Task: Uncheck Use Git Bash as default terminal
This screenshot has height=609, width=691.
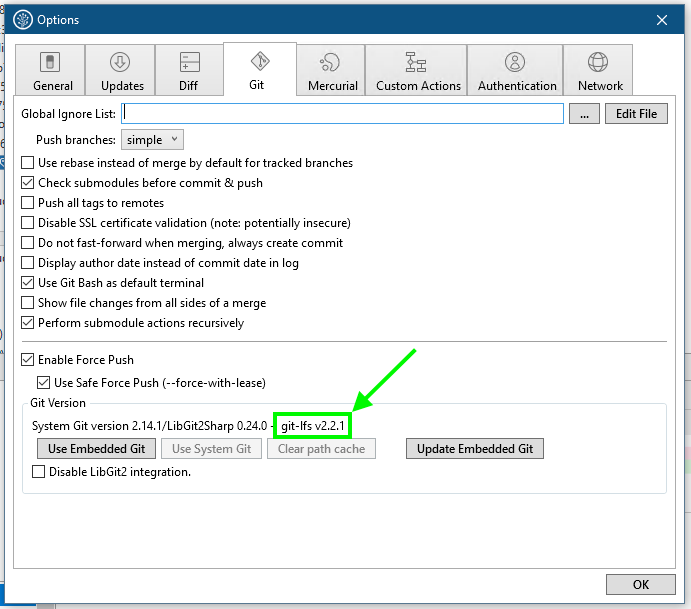Action: click(27, 282)
